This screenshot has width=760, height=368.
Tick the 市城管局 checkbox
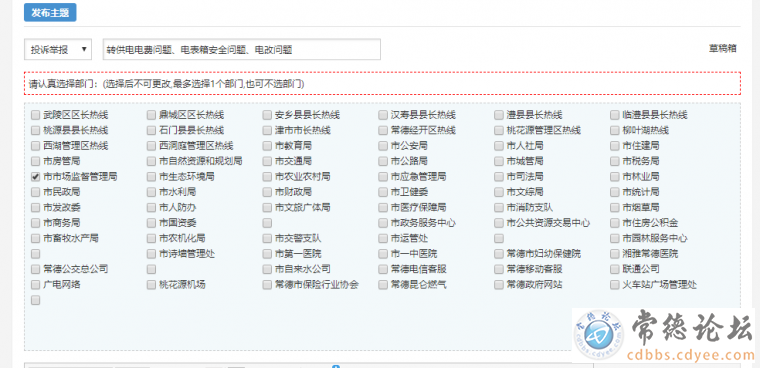pos(499,161)
